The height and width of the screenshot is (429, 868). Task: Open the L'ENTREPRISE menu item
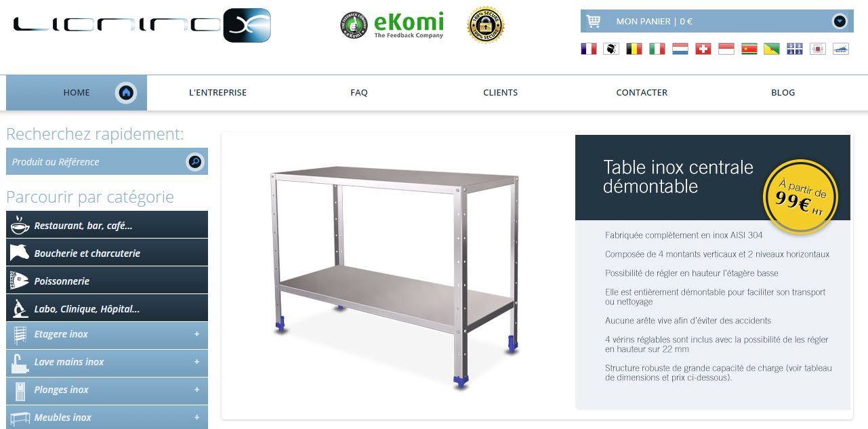218,92
